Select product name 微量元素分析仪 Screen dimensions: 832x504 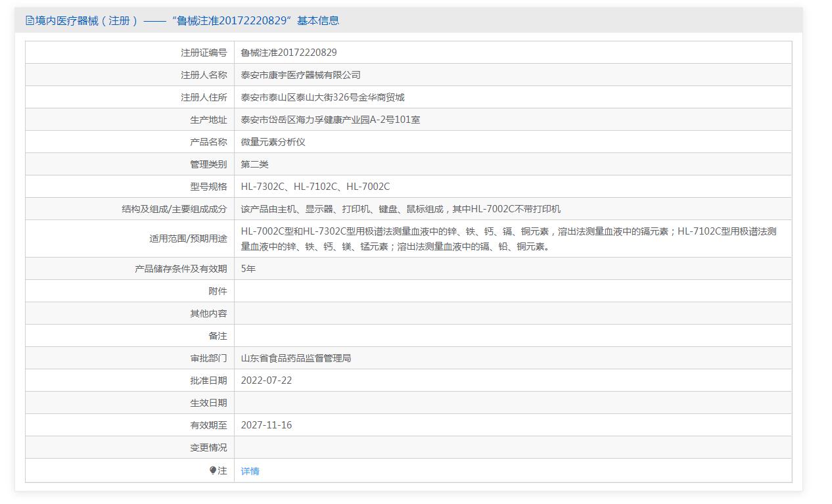[273, 142]
